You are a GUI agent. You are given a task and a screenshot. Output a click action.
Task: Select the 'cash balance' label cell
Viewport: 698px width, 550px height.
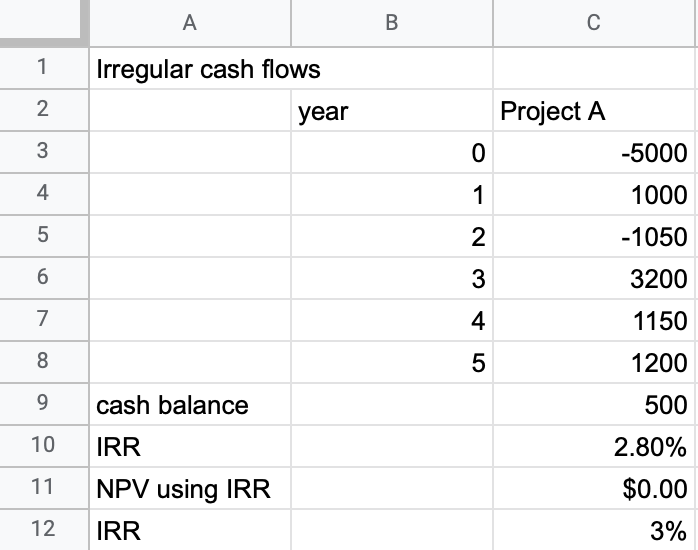(x=190, y=404)
